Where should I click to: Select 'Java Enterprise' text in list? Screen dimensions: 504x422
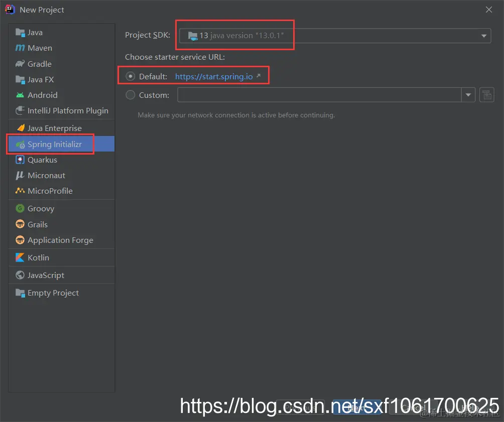click(x=55, y=128)
